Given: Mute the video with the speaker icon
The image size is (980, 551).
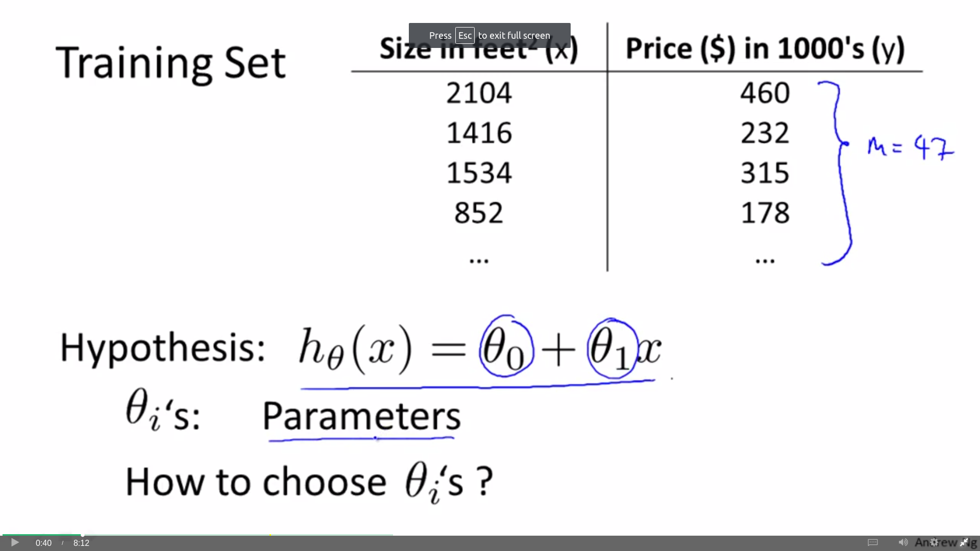Looking at the screenshot, I should 903,542.
